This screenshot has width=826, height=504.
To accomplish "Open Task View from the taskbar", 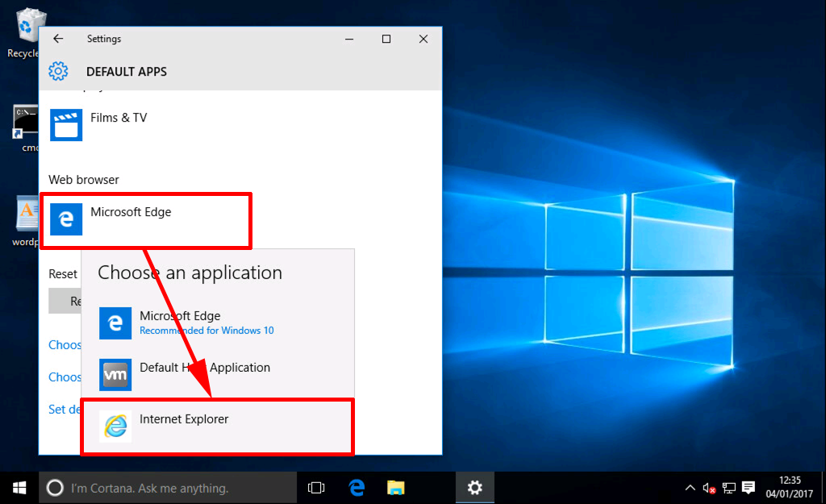I will 316,488.
